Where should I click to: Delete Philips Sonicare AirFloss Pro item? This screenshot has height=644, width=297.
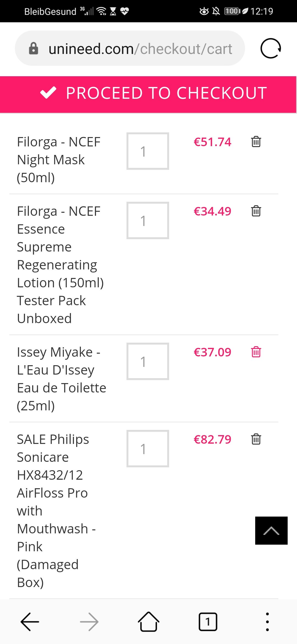pos(256,439)
